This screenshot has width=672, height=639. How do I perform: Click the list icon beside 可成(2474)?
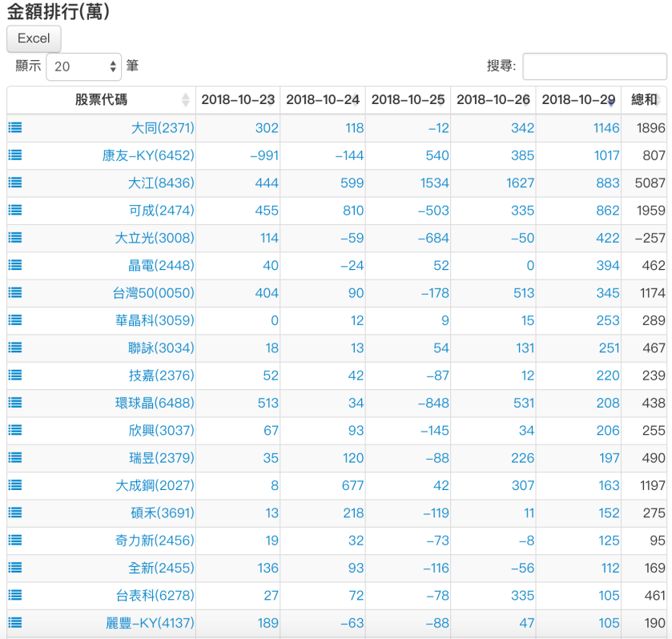(x=14, y=211)
